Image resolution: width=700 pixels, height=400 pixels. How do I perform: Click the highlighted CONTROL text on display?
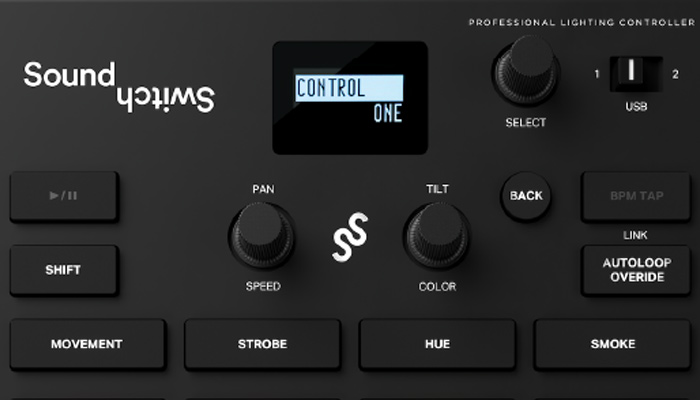click(330, 88)
